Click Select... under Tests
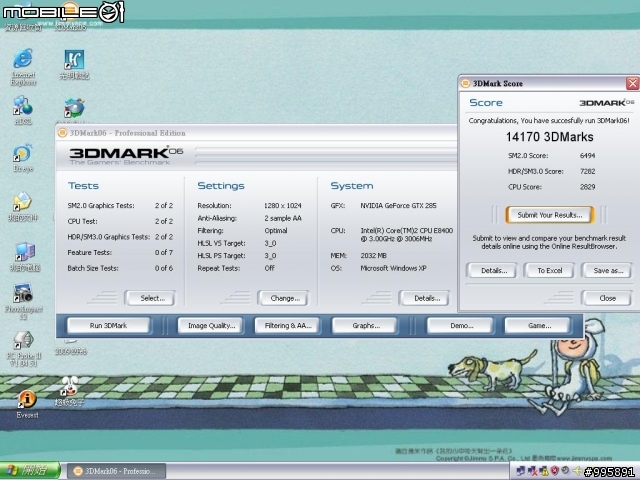640x480 pixels. [150, 298]
